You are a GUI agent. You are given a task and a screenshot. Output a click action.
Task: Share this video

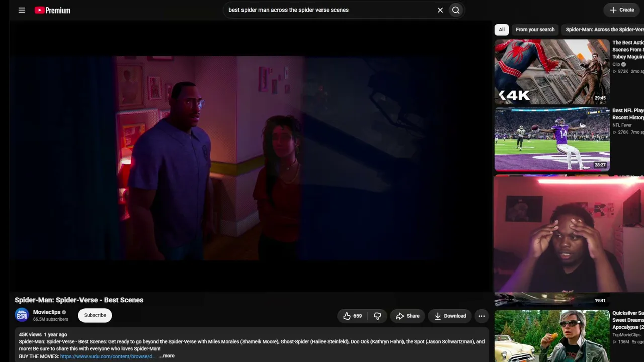point(408,316)
